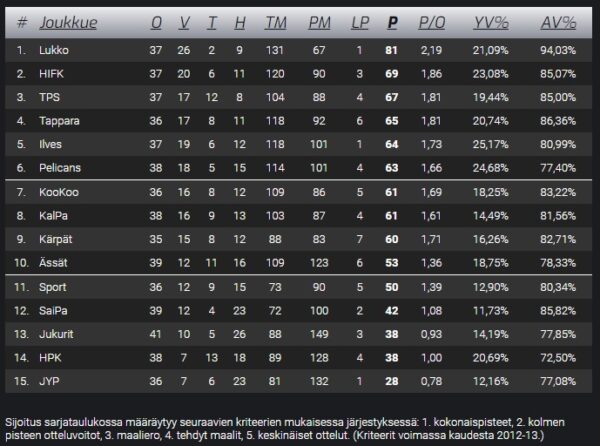Screen dimensions: 600x446
Task: Sort table by the P/O column
Action: tap(432, 22)
